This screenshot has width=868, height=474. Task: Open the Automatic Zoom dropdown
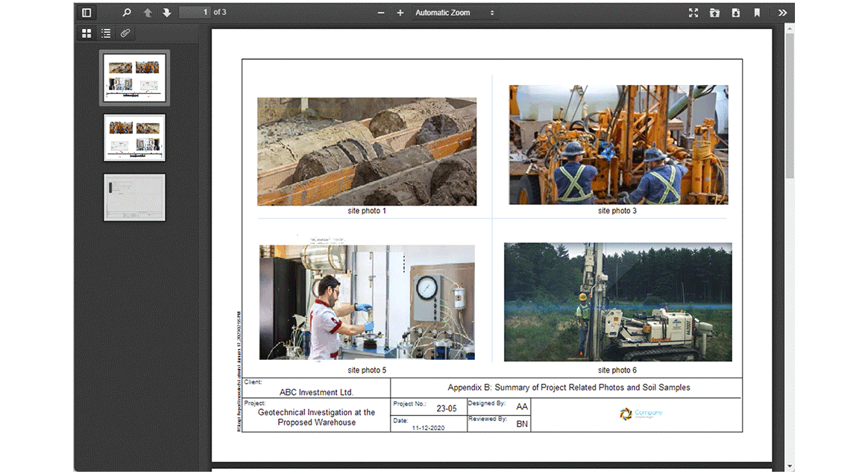point(455,13)
